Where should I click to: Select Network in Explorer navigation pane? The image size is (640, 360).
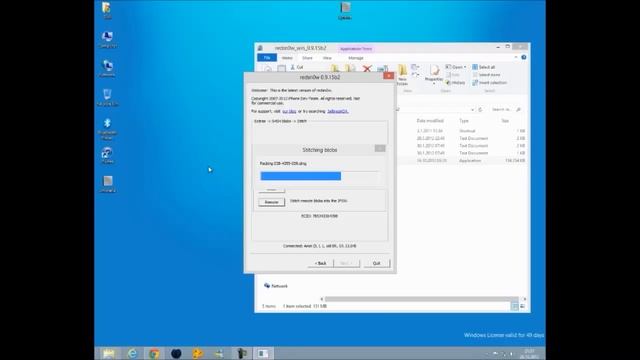[276, 286]
